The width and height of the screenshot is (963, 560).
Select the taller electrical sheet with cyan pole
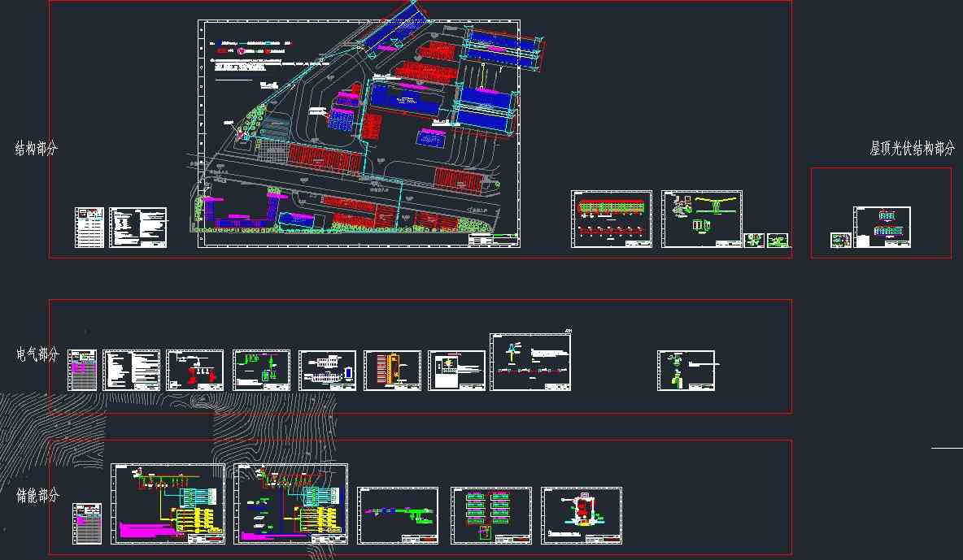point(530,362)
